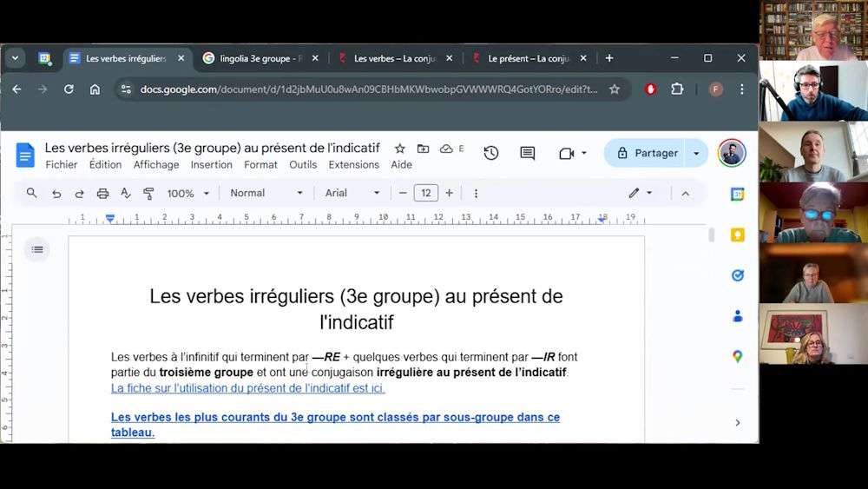
Task: Open the Affichage menu
Action: 156,164
